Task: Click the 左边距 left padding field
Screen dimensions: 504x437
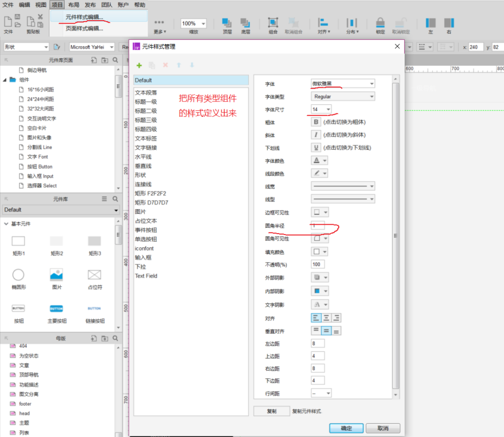Action: click(317, 343)
